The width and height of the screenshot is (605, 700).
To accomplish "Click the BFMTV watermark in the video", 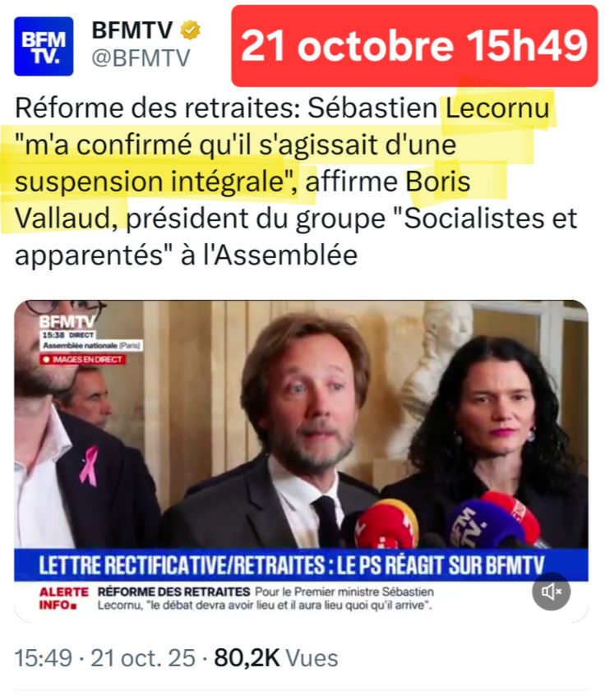I will (x=67, y=321).
